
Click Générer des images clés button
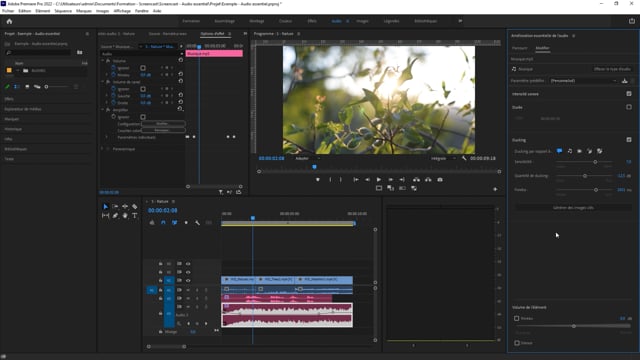tap(573, 208)
